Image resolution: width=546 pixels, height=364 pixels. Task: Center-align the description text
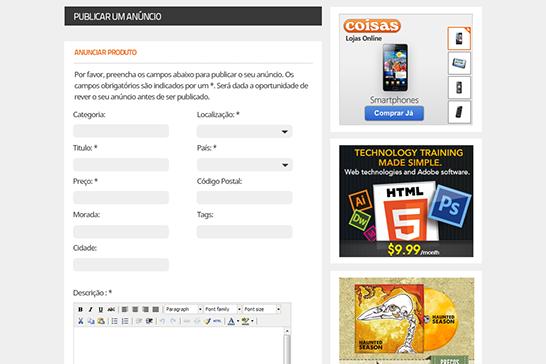pyautogui.click(x=135, y=309)
